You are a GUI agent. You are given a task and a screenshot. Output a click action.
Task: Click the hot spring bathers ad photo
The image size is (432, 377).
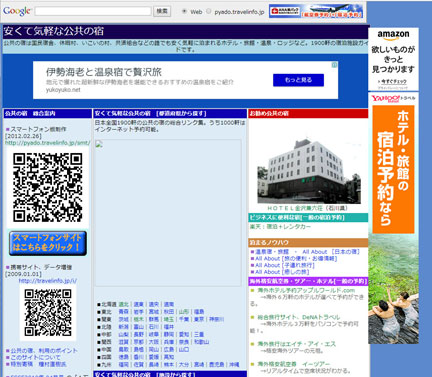[393, 288]
